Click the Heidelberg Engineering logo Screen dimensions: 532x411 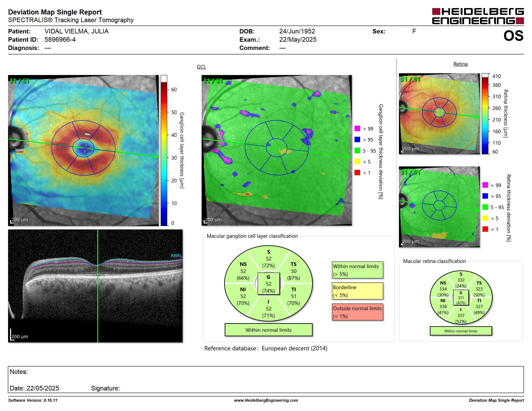(478, 16)
